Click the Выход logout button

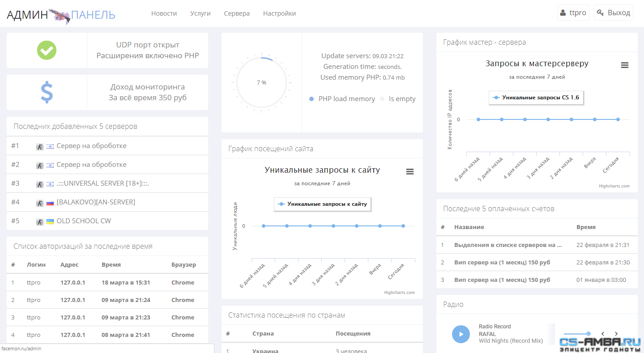614,13
